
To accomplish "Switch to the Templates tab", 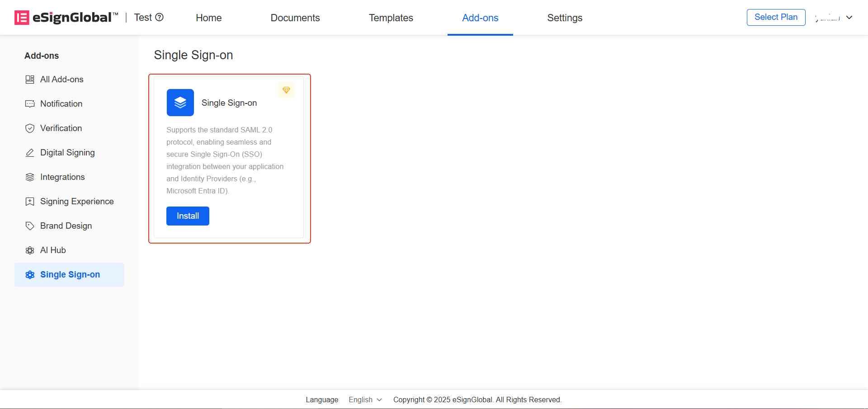I will (391, 18).
